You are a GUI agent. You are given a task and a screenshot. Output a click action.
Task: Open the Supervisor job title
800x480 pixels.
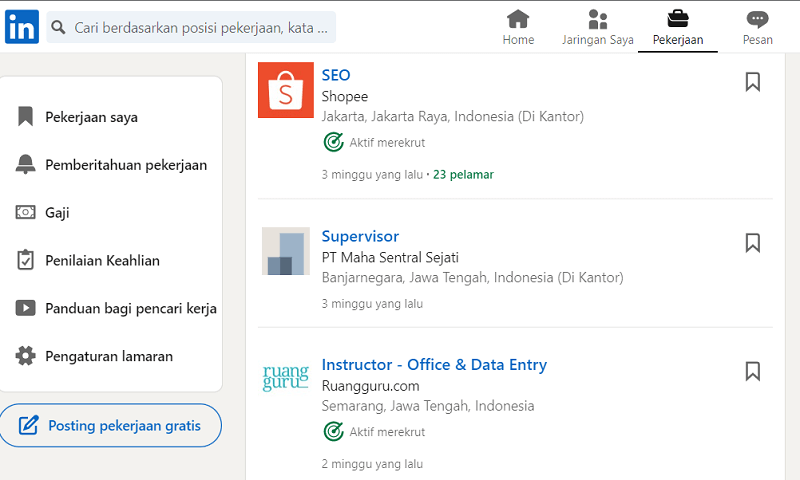360,237
